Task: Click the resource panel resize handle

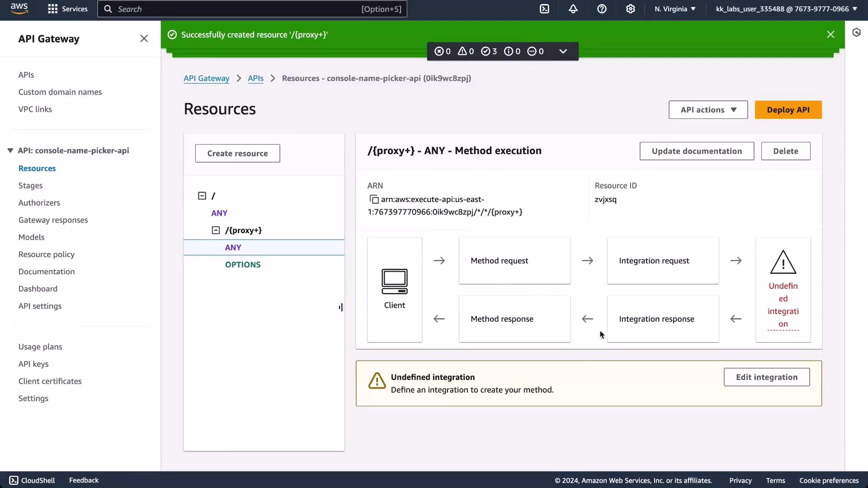Action: tap(340, 307)
